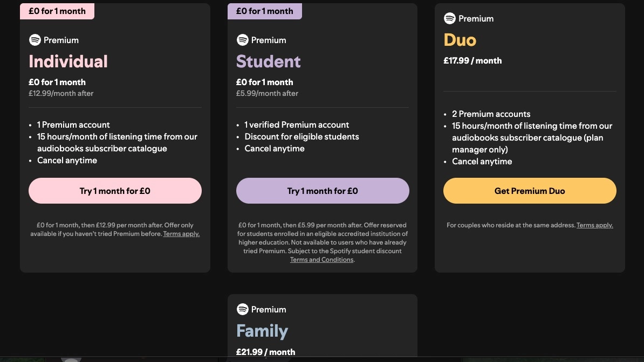
Task: Select the Student plan heading
Action: click(x=268, y=61)
